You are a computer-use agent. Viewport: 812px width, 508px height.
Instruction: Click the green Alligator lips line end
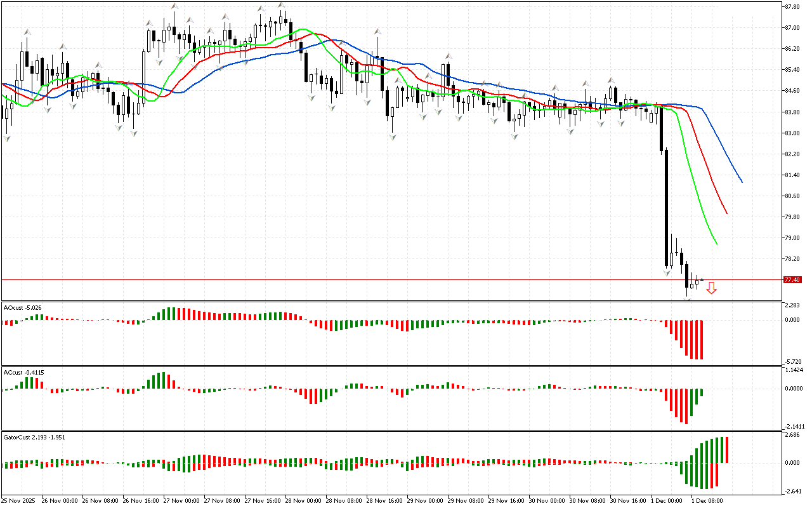(x=716, y=243)
